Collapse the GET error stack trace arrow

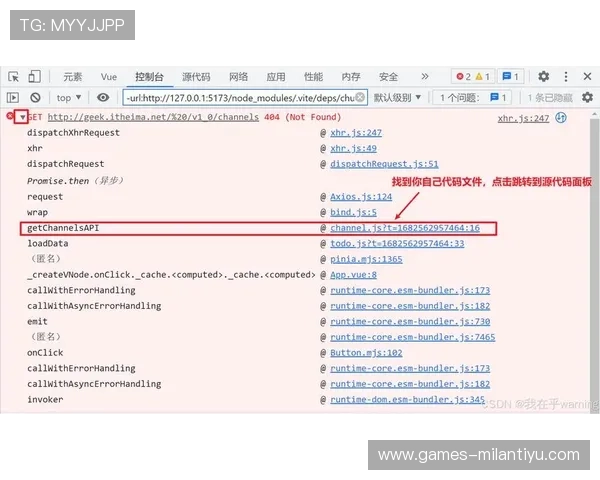(21, 118)
